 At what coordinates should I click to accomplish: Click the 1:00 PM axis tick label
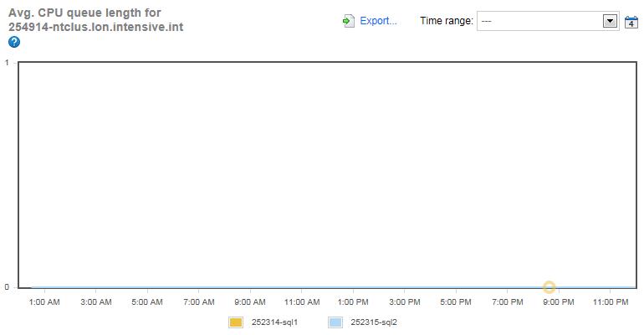click(353, 301)
